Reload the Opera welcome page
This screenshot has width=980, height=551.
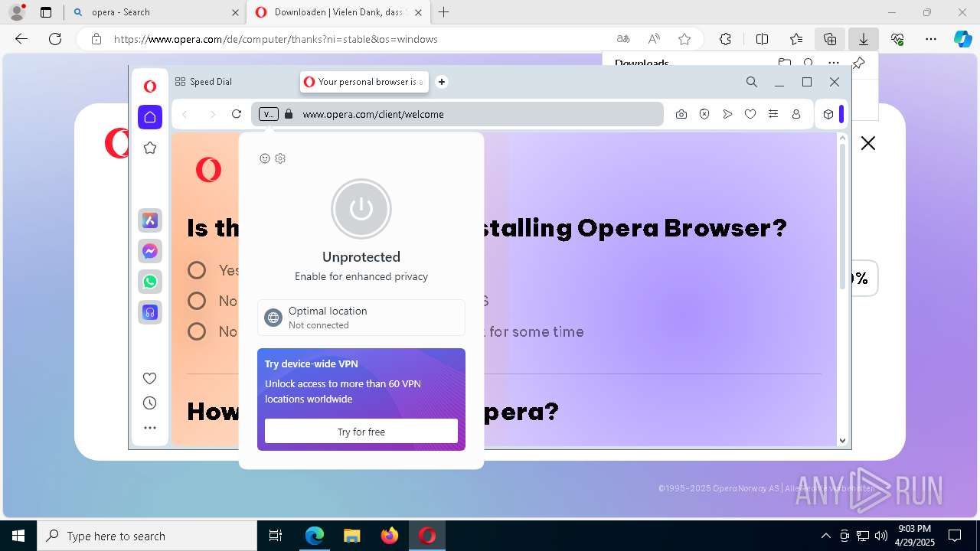(237, 114)
